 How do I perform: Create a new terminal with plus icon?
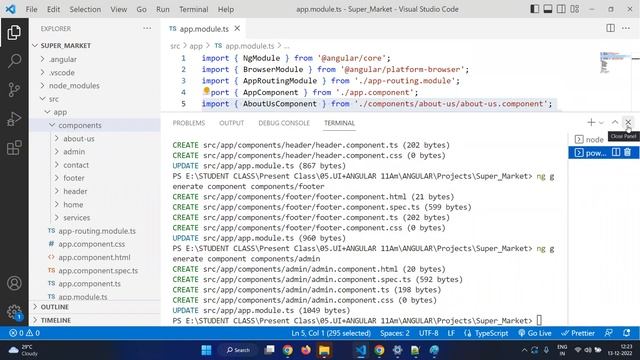tap(591, 122)
